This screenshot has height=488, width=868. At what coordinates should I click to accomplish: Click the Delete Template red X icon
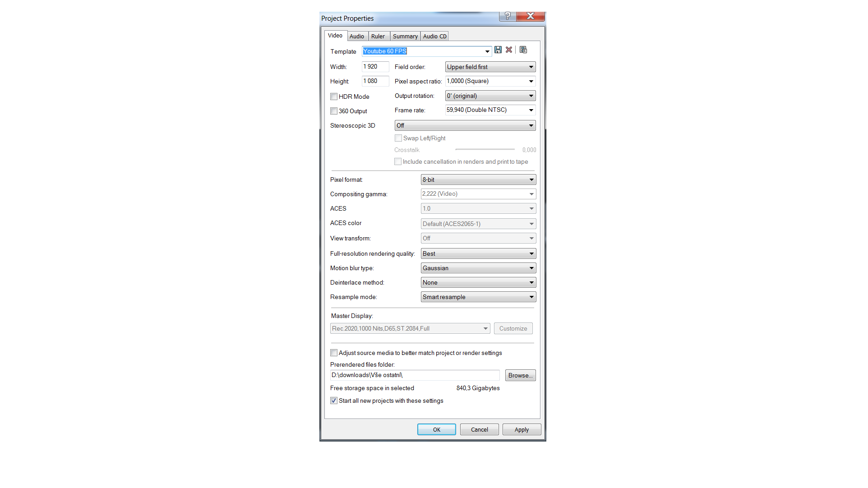pyautogui.click(x=509, y=50)
